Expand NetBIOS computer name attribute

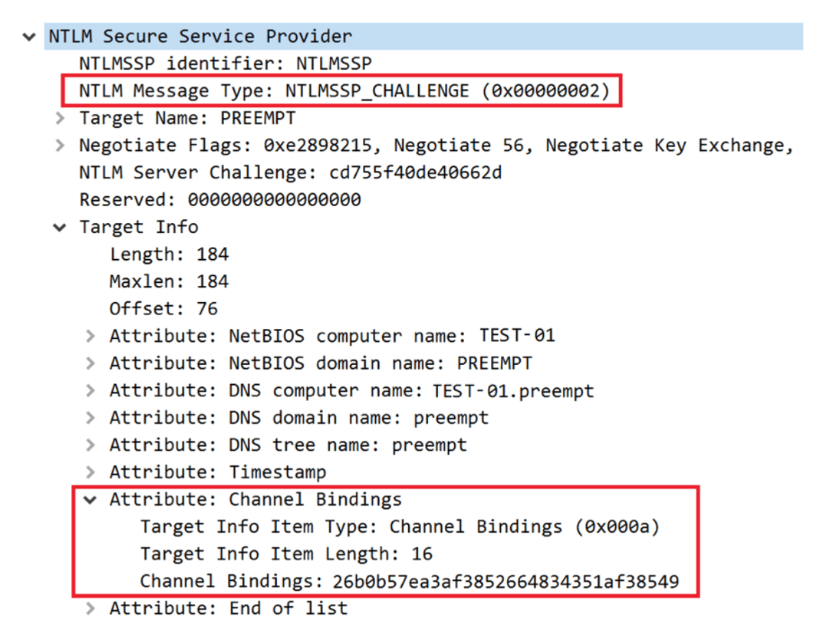[91, 337]
